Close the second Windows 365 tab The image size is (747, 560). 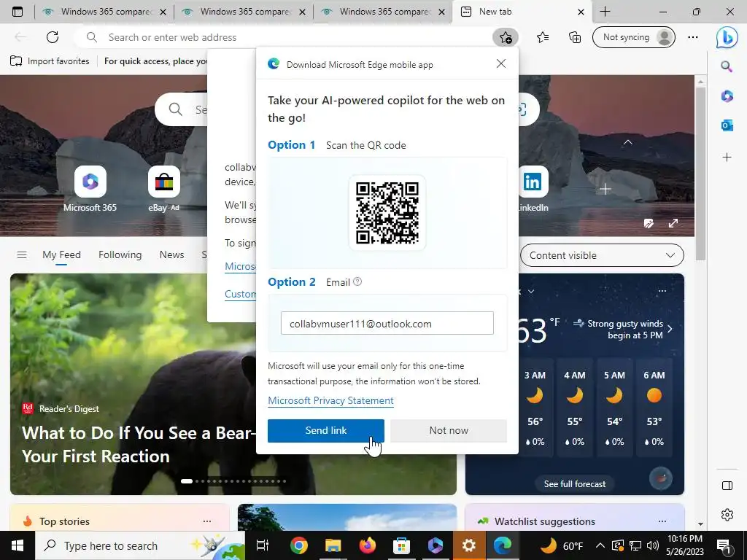coord(302,12)
